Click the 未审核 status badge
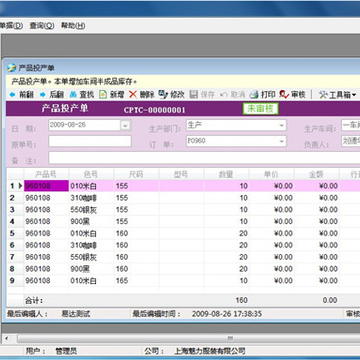Image resolution: width=360 pixels, height=360 pixels. [x=260, y=109]
